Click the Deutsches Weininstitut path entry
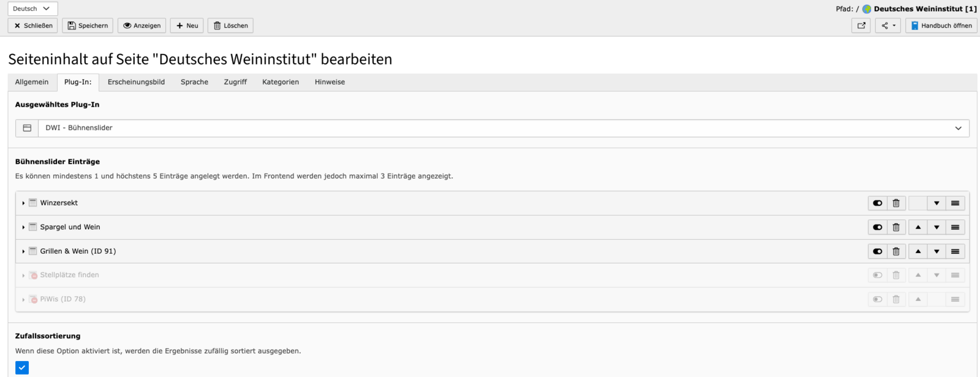This screenshot has width=980, height=377. point(919,9)
